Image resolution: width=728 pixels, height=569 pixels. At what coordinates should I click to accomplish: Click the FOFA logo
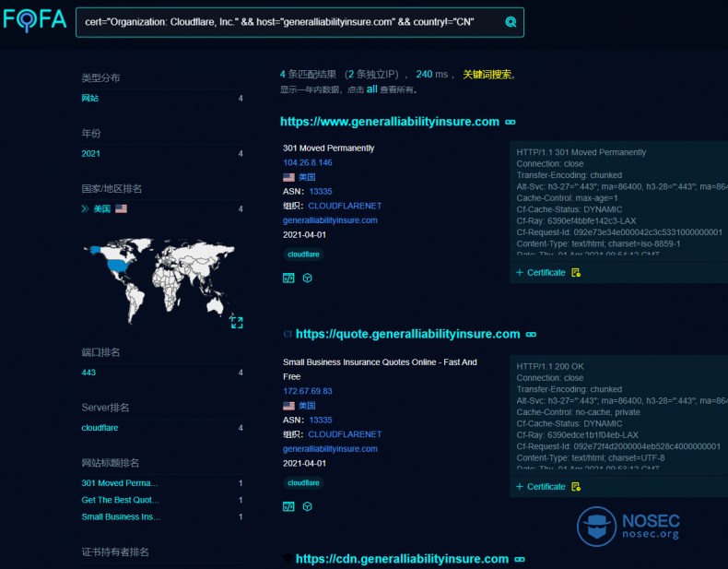point(35,20)
